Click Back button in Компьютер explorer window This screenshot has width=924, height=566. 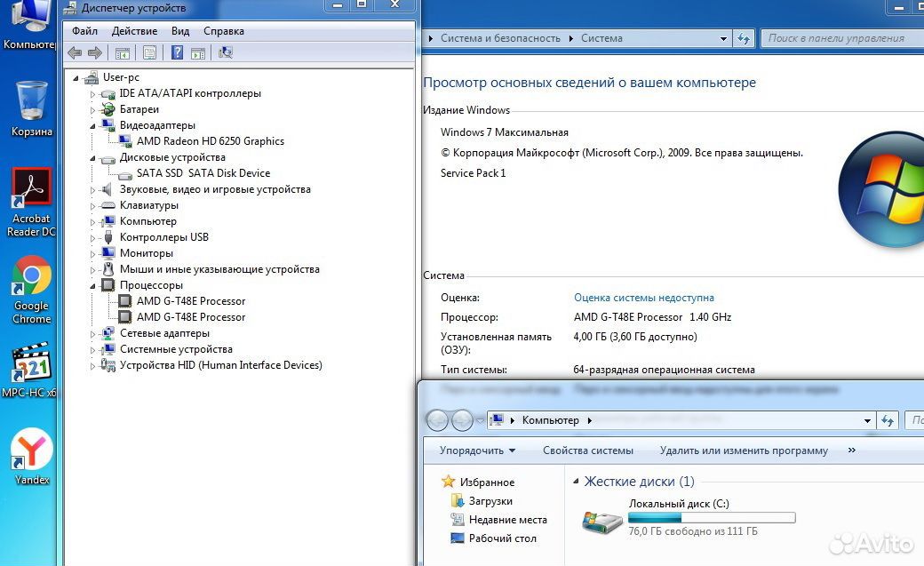(438, 420)
